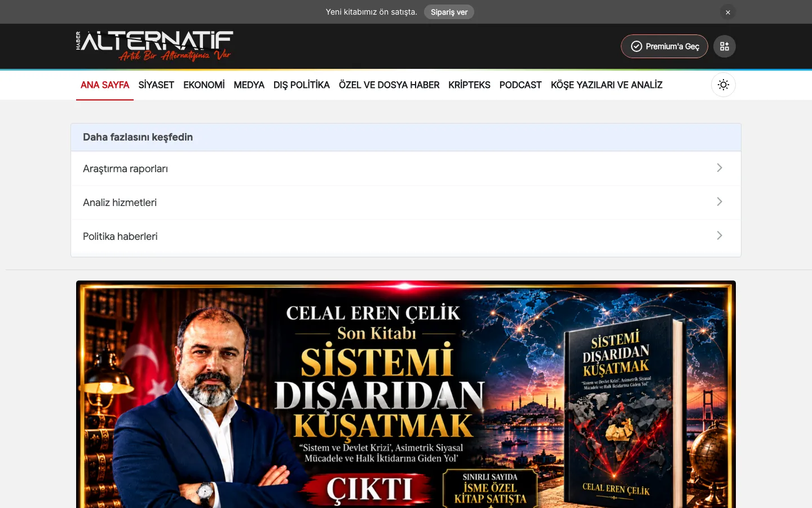Screen dimensions: 812x508
Task: Expand the Politika haberleri chevron
Action: 720,235
